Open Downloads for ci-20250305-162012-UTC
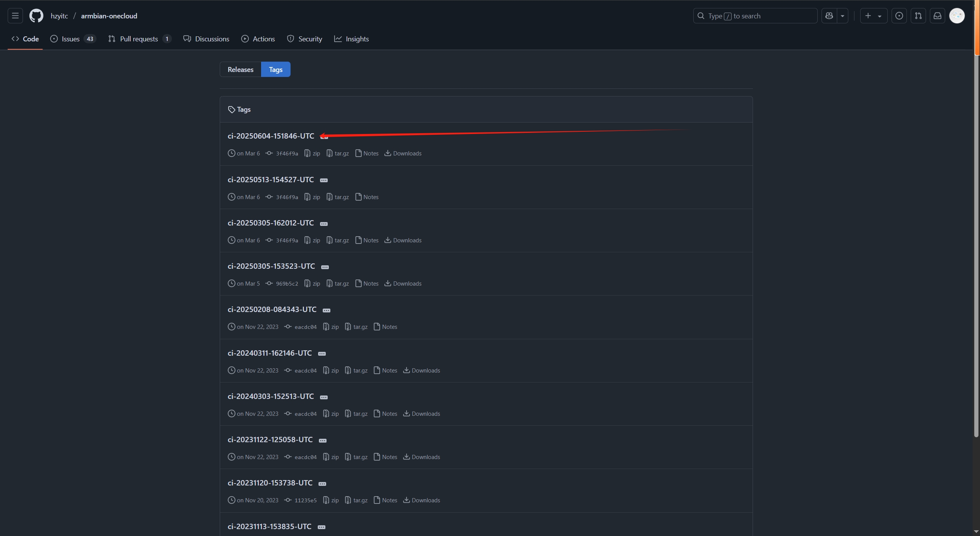The image size is (980, 536). pos(403,240)
